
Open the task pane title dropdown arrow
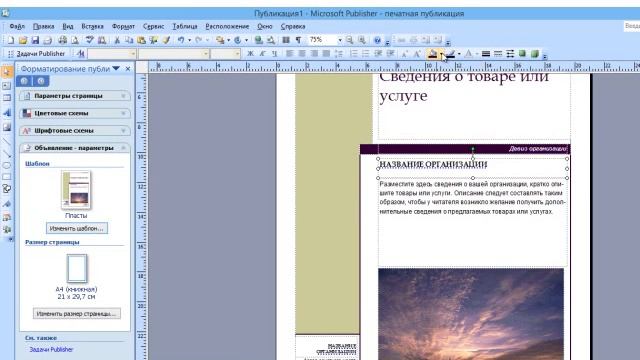point(116,69)
